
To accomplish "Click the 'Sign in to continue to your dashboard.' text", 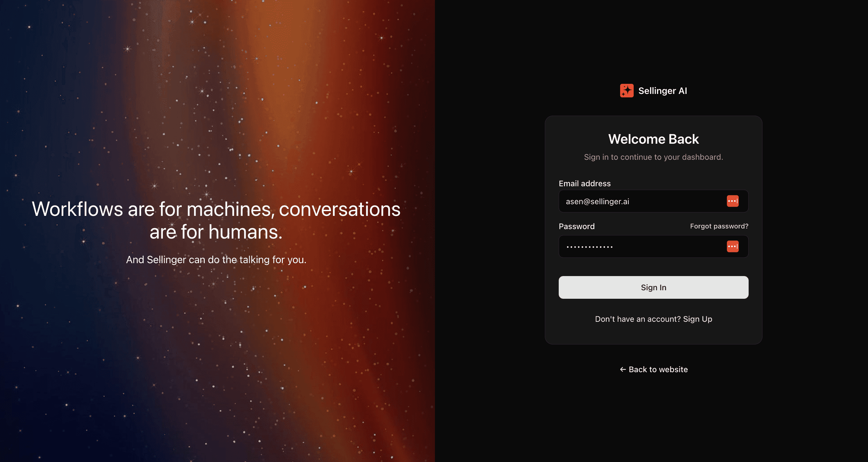I will coord(653,157).
